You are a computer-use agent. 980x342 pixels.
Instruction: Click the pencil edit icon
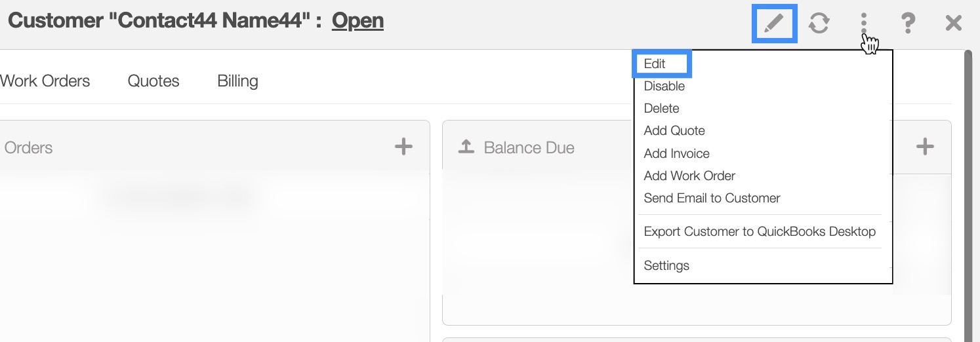coord(774,24)
